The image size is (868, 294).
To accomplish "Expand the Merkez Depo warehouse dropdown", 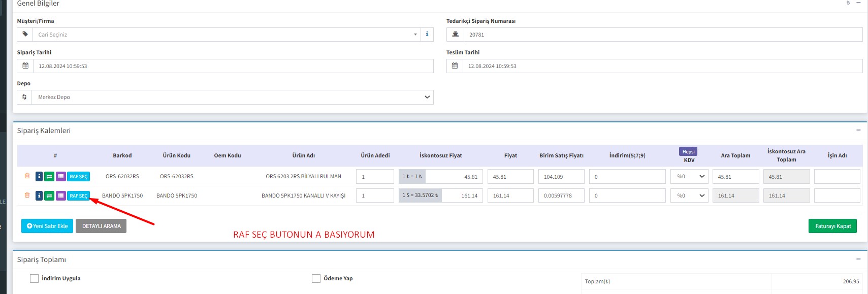I will click(x=232, y=97).
